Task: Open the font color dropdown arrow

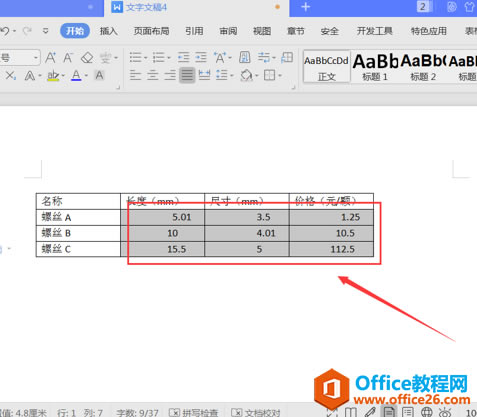Action: point(86,76)
